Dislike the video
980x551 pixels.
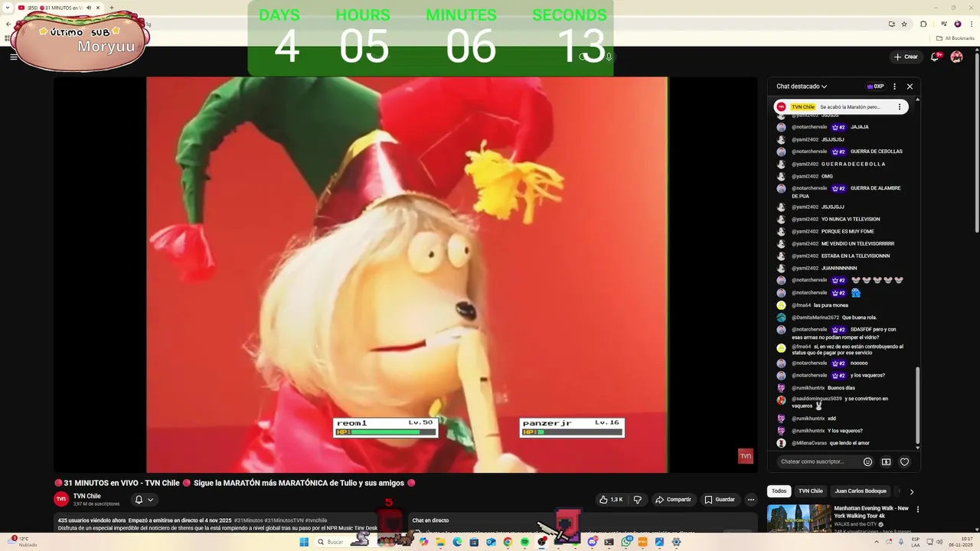[x=637, y=500]
